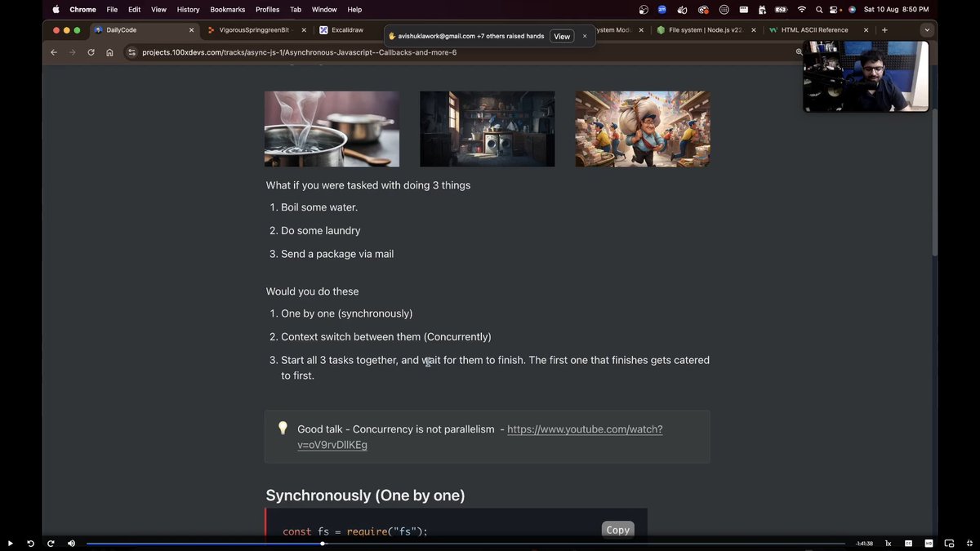
Task: Open the Chrome menu
Action: tap(82, 10)
